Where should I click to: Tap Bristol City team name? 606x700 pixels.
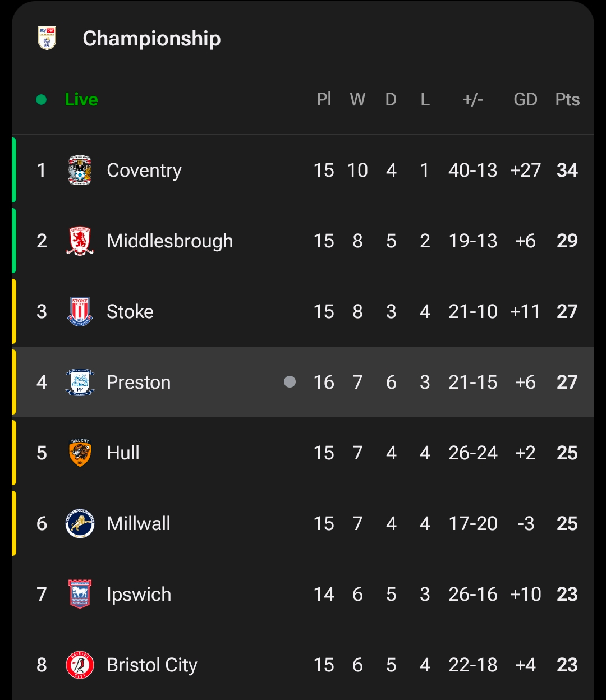click(152, 665)
